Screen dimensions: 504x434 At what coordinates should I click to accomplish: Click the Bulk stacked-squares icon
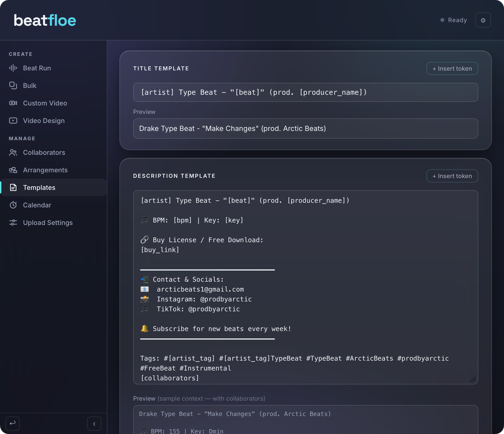pos(13,85)
